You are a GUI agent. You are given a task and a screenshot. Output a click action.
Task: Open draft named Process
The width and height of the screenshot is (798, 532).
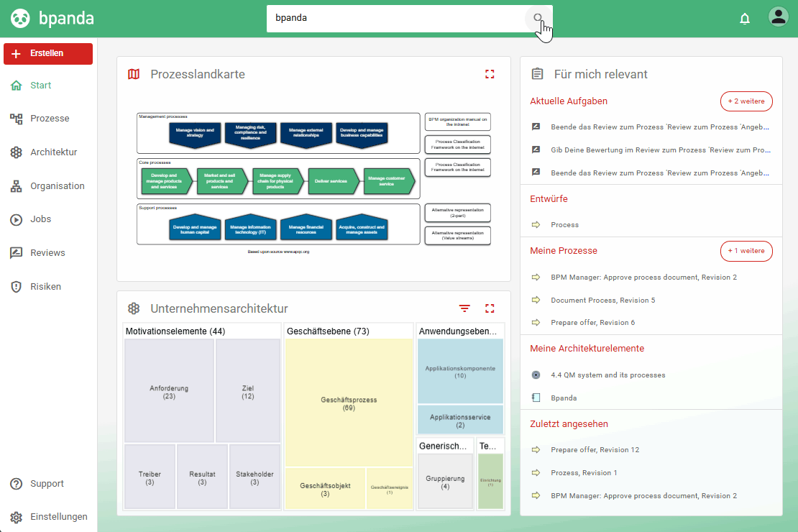point(564,225)
